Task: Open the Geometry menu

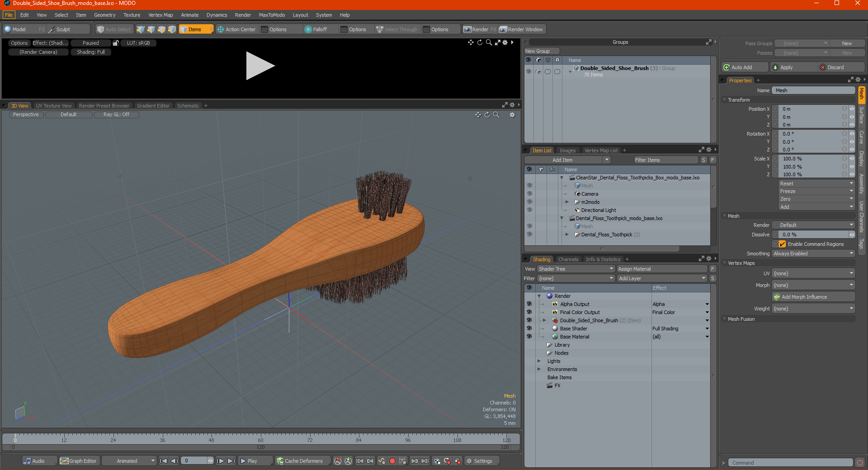Action: coord(104,15)
